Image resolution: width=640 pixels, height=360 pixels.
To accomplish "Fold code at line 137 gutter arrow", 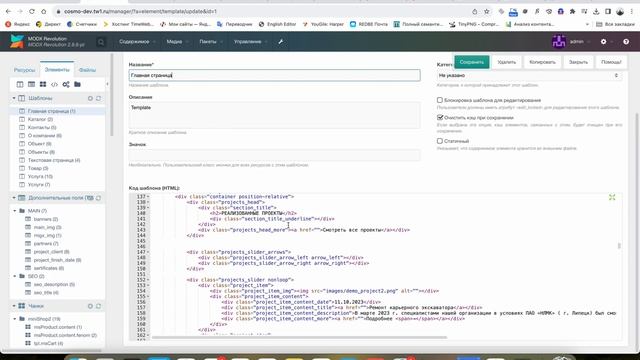I will pos(148,197).
